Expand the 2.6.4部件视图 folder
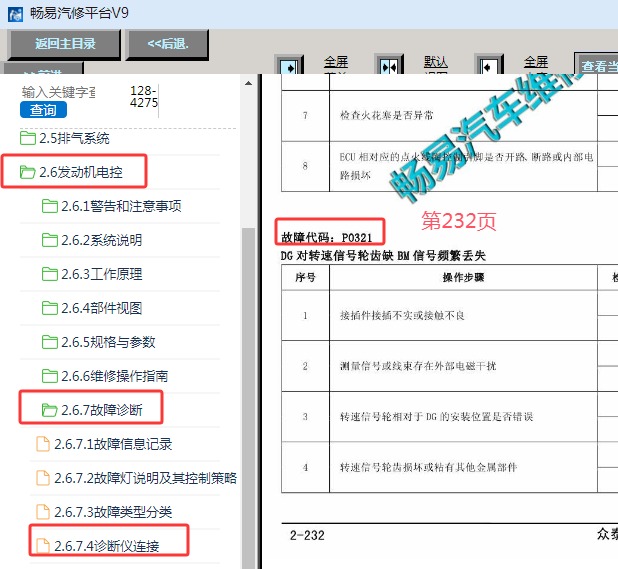This screenshot has width=618, height=569. [92, 308]
